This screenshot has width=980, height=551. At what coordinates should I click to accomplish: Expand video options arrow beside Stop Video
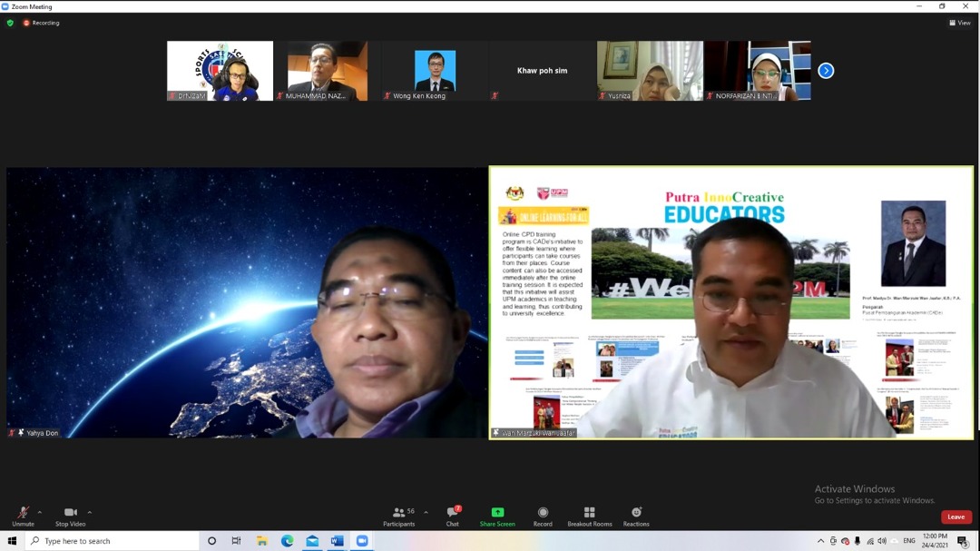click(89, 512)
